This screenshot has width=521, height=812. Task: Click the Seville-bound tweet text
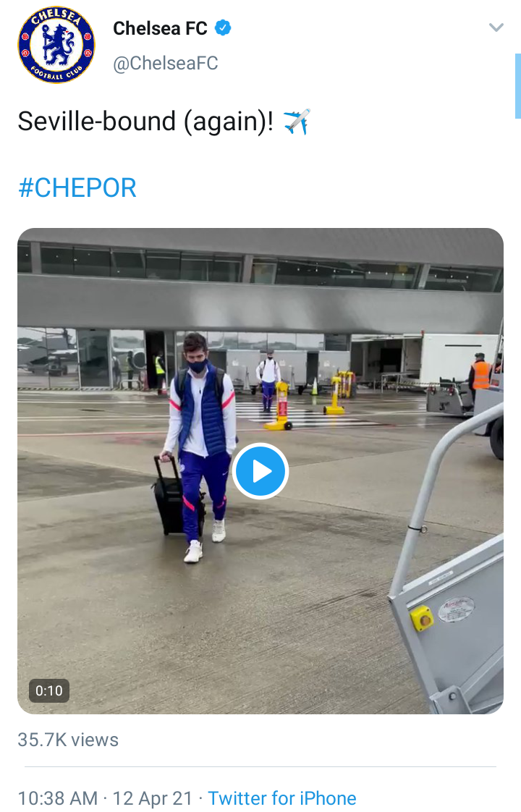(145, 122)
